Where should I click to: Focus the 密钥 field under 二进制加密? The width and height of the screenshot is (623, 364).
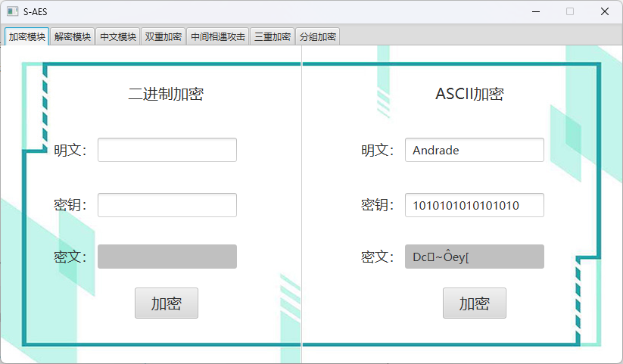167,205
